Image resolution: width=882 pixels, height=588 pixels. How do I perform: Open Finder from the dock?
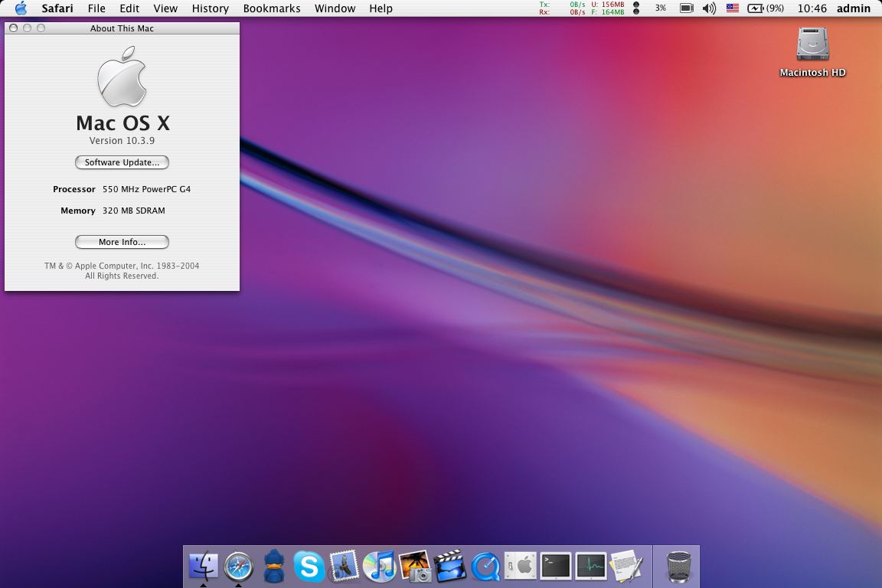(204, 567)
